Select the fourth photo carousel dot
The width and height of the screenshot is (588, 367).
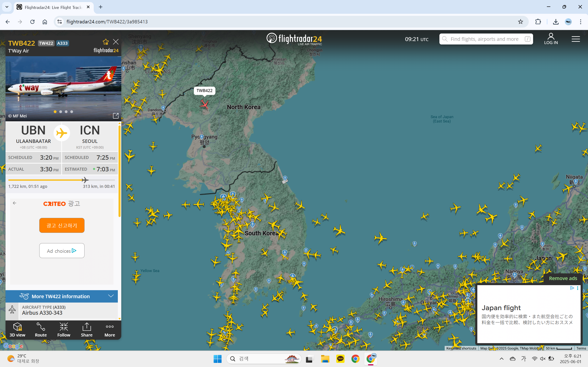pyautogui.click(x=72, y=112)
